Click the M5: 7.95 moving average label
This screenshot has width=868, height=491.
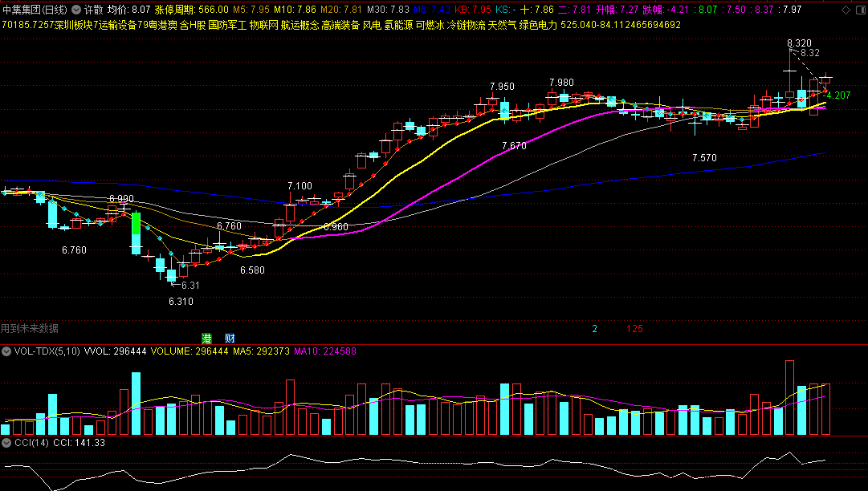pos(251,10)
